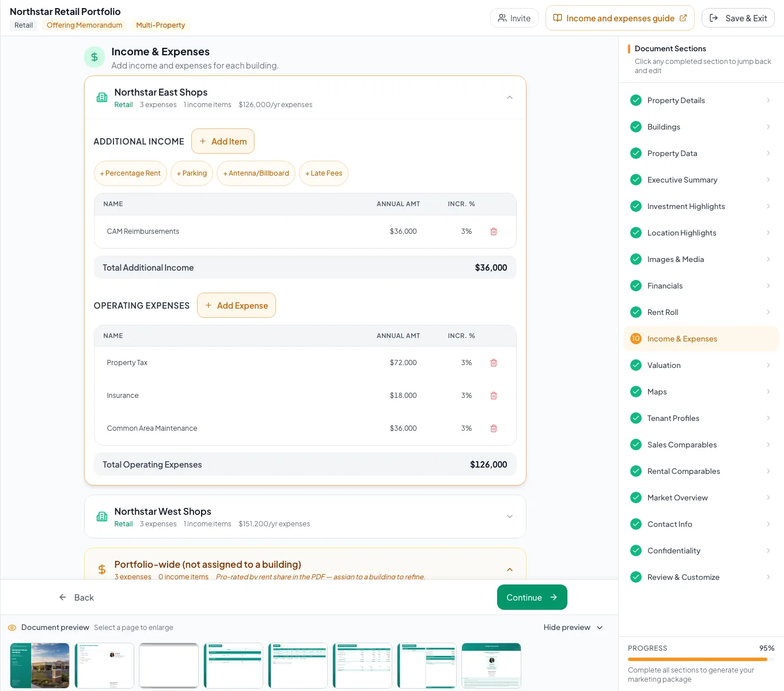Enlarge the cover page preview thumbnail
This screenshot has width=784, height=691.
pyautogui.click(x=40, y=666)
